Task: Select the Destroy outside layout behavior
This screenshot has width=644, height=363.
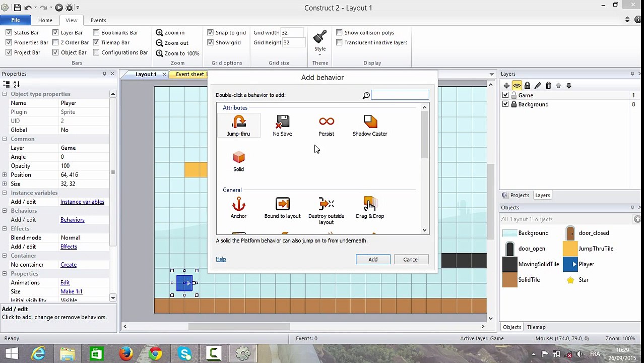Action: (326, 211)
